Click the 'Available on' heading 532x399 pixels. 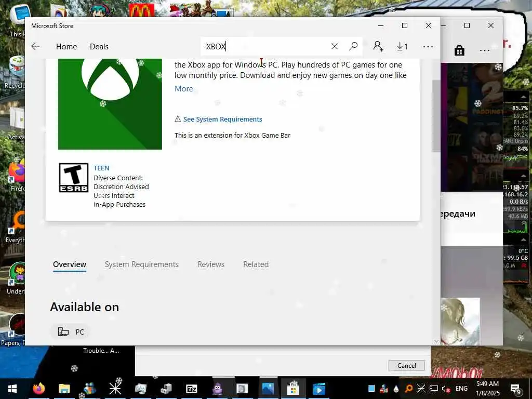[x=85, y=307]
